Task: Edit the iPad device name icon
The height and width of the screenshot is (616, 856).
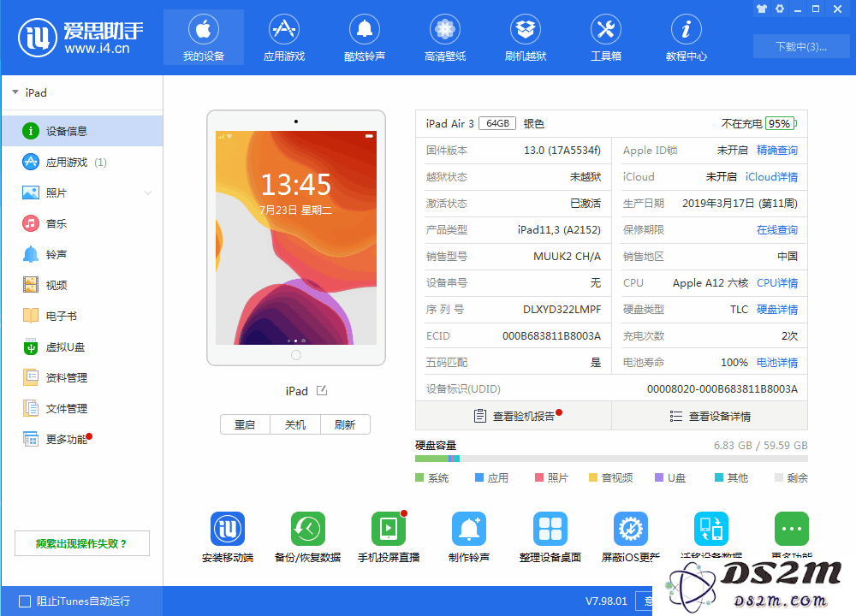Action: 322,391
